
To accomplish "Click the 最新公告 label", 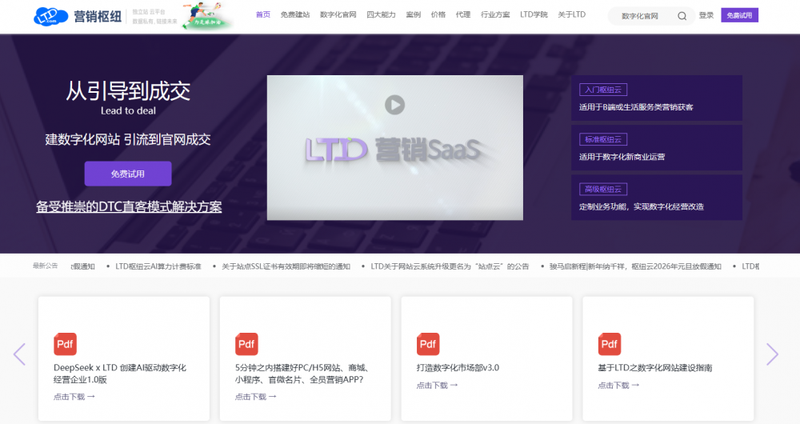I will tap(45, 266).
